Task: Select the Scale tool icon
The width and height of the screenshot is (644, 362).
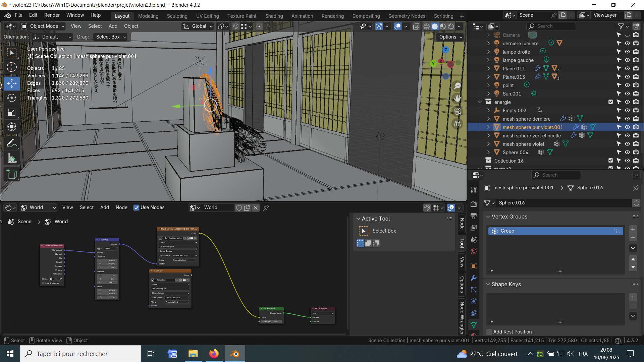Action: (x=12, y=112)
